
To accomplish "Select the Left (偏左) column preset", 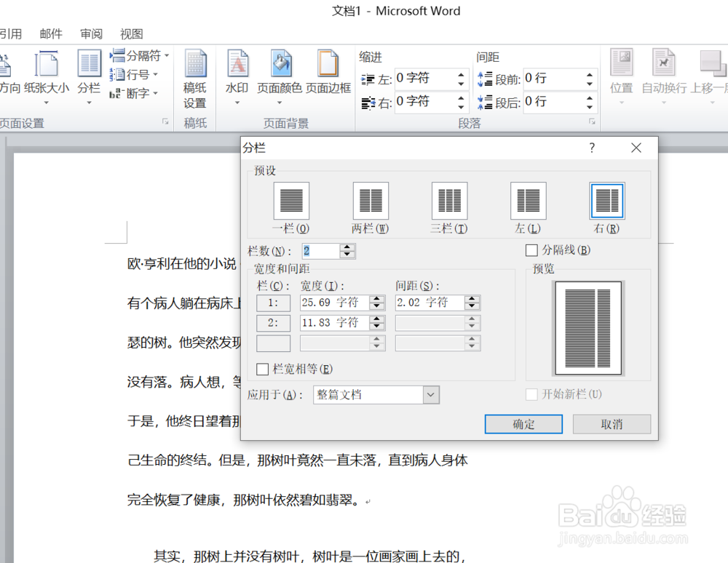I will (x=529, y=201).
